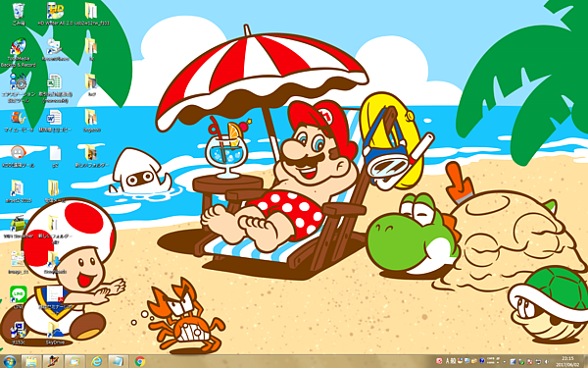This screenshot has width=588, height=368.
Task: Click the blue help tray icon
Action: pos(482,361)
